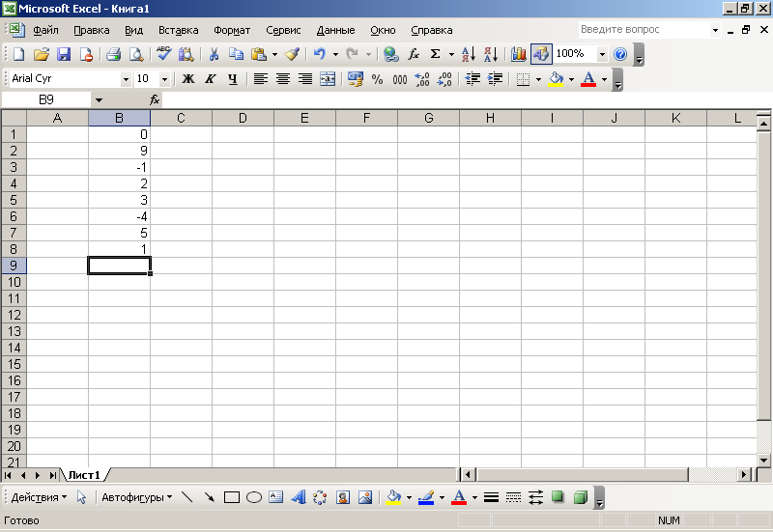Screen dimensions: 773x532
Task: Insert WordArt from the drawing toolbar
Action: point(298,498)
